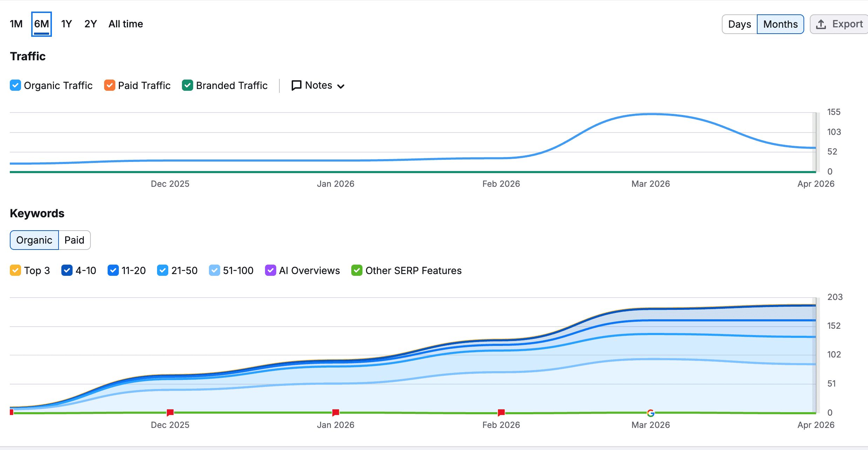Click the red flag note at Jan 2026
The height and width of the screenshot is (450, 868).
pyautogui.click(x=335, y=412)
